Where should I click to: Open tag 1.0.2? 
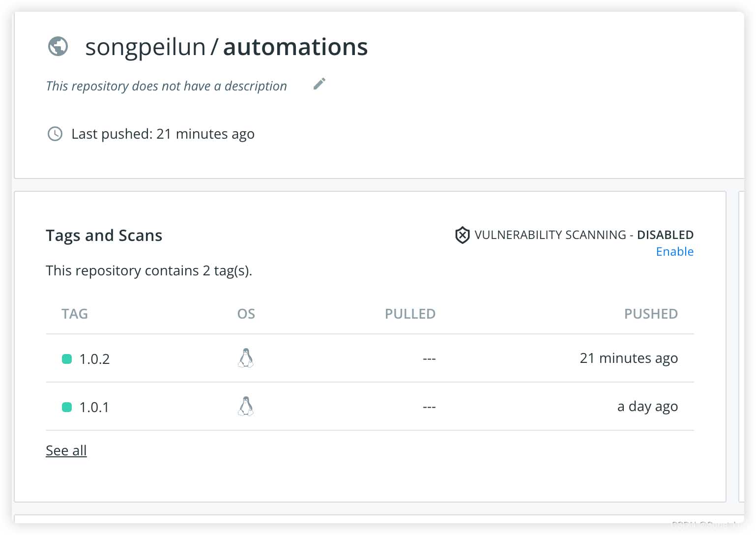click(94, 359)
